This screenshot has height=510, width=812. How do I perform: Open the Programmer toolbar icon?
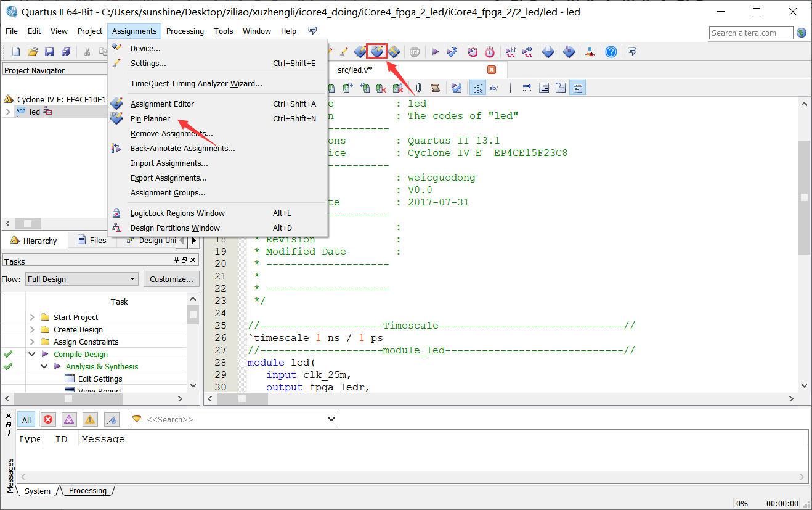(x=569, y=52)
